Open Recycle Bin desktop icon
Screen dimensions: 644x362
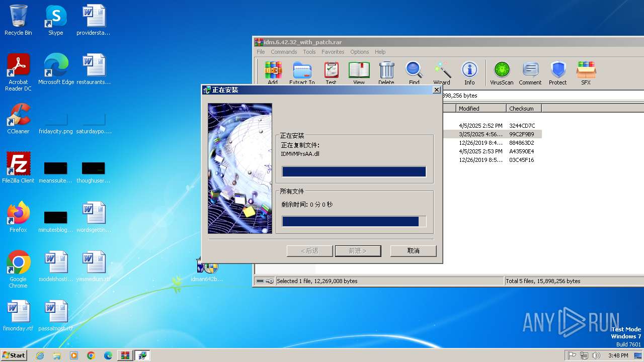(x=18, y=20)
